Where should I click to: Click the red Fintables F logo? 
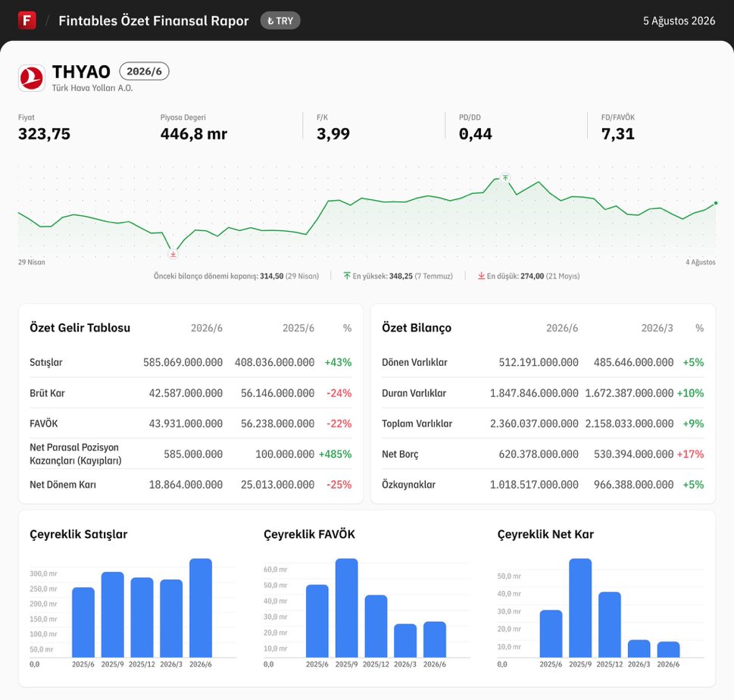(27, 20)
